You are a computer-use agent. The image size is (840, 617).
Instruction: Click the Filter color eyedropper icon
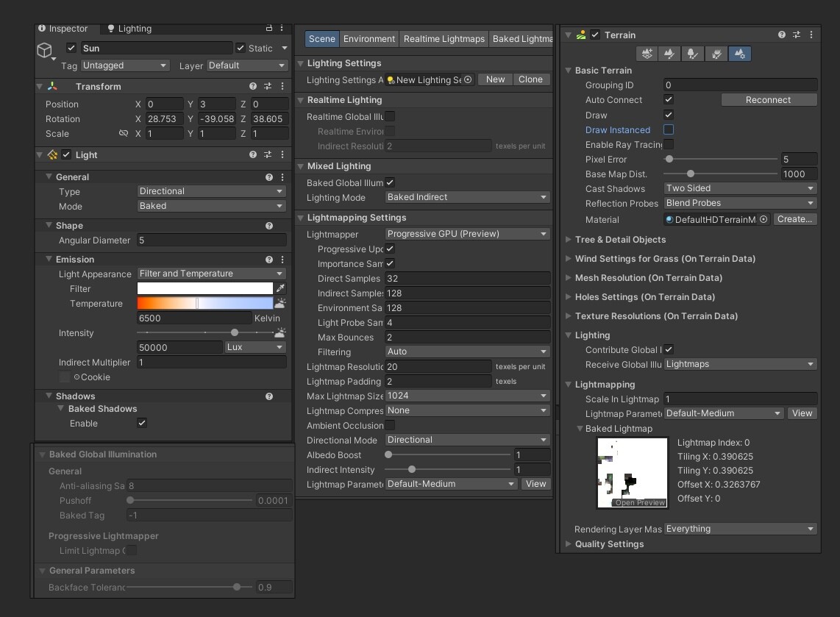click(280, 288)
